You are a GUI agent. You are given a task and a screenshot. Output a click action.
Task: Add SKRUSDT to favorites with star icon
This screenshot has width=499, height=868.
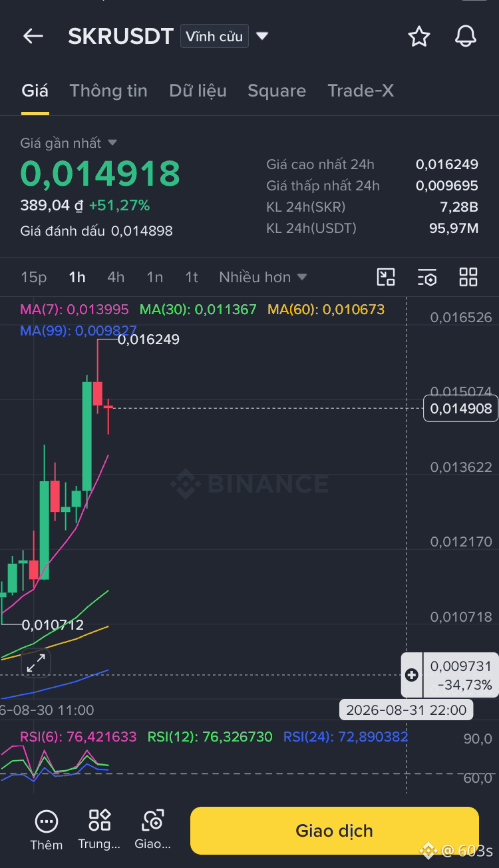click(419, 36)
